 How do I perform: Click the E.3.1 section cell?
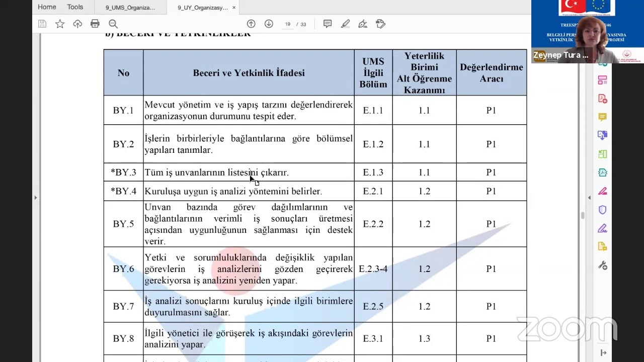373,338
